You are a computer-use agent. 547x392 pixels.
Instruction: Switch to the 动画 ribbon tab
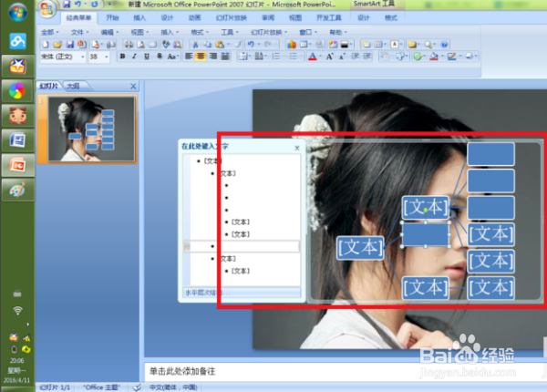[x=194, y=18]
